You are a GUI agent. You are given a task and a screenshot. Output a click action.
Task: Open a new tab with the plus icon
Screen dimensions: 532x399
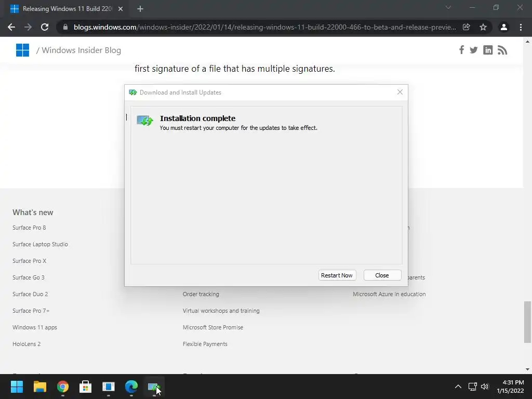pyautogui.click(x=140, y=9)
